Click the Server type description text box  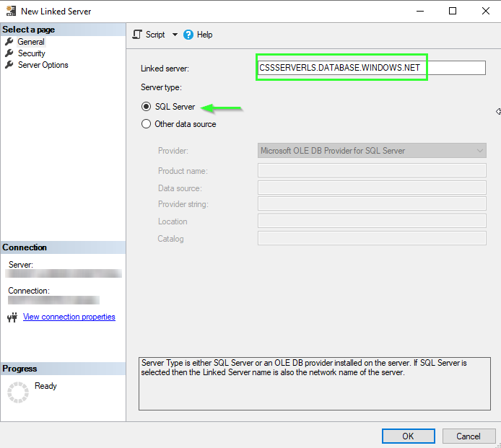[x=315, y=384]
